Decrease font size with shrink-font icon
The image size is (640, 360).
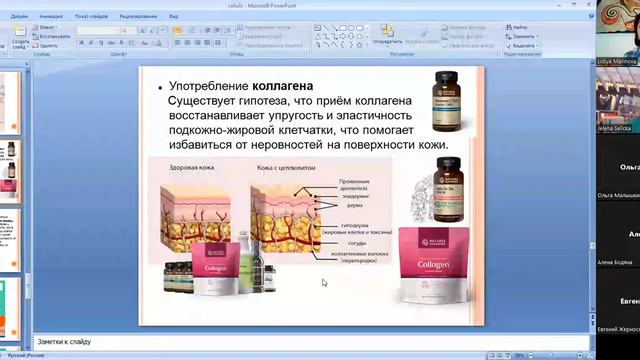point(152,31)
